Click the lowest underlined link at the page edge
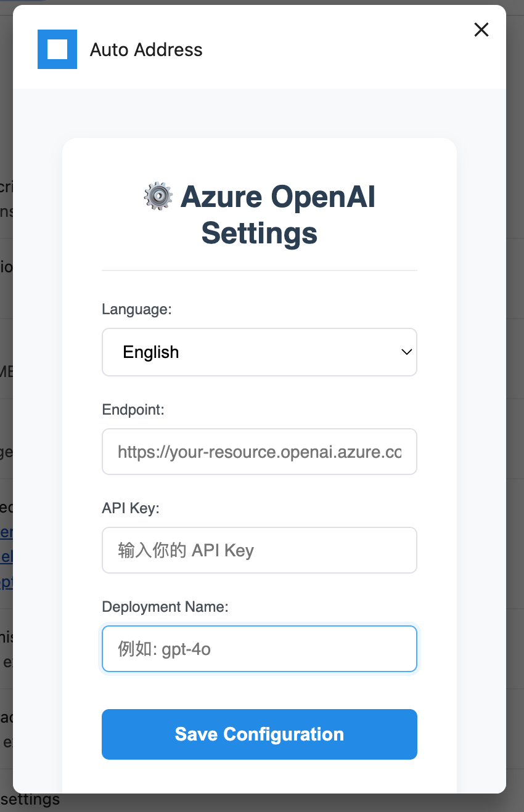This screenshot has height=812, width=524. [5, 581]
